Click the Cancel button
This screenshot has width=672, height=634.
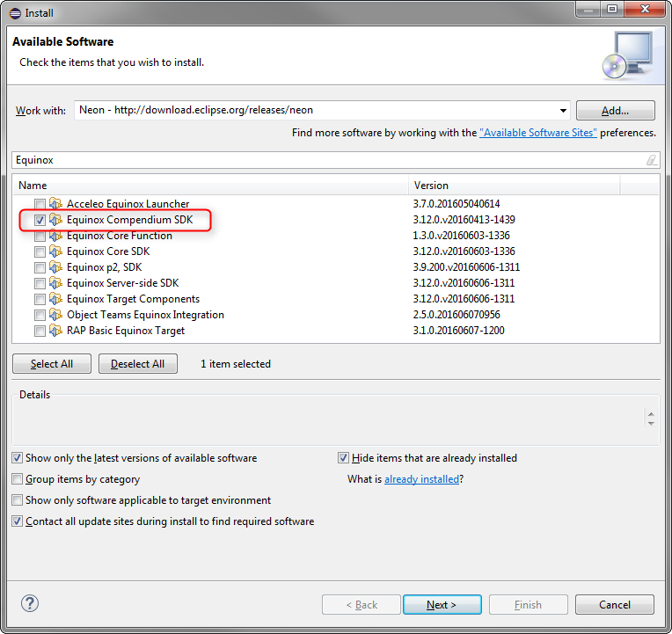(615, 604)
